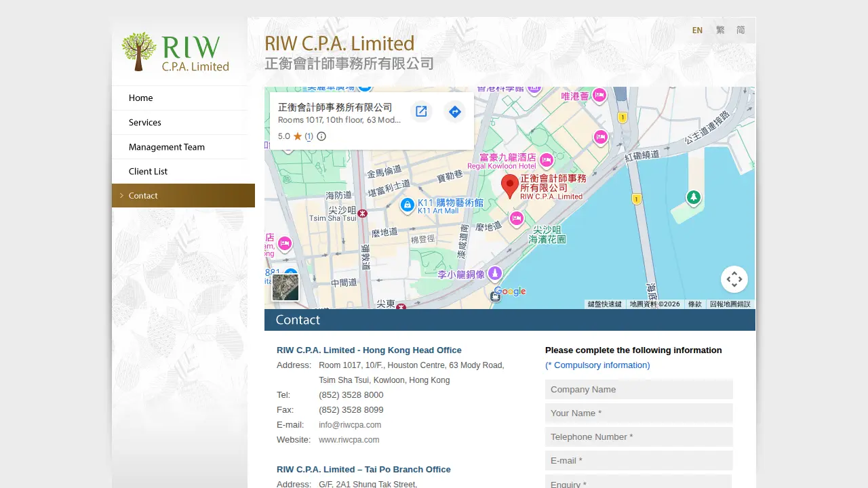Click the map place title 正衡會計師事務所有限公司
The width and height of the screenshot is (868, 488).
coord(335,107)
